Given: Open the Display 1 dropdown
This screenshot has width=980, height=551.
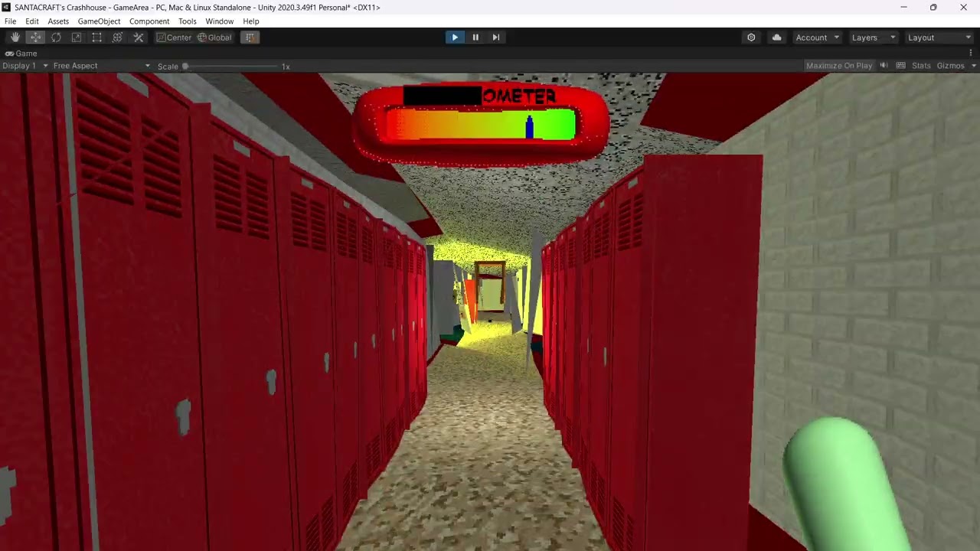Looking at the screenshot, I should [25, 66].
